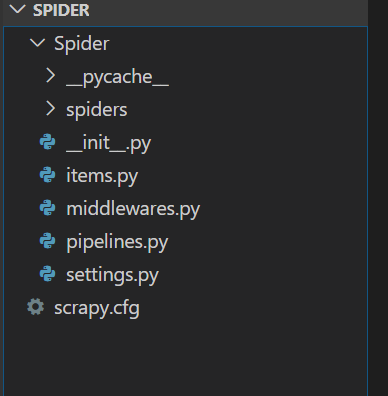
Task: Expand the spiders folder chevron
Action: (x=50, y=109)
